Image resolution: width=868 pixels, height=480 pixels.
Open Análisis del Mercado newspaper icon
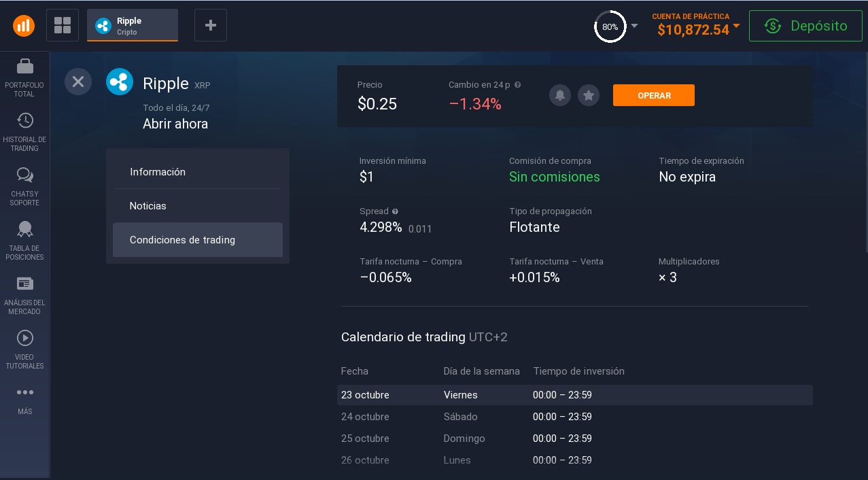[24, 284]
